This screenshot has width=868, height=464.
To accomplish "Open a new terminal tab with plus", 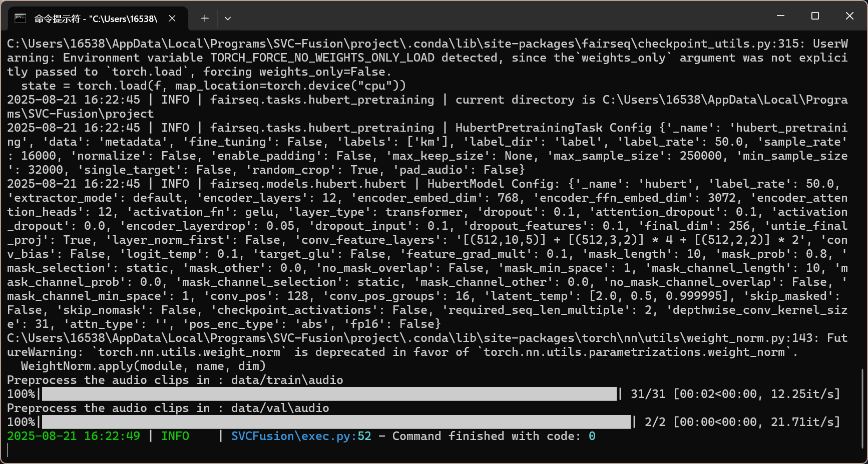I will tap(205, 19).
